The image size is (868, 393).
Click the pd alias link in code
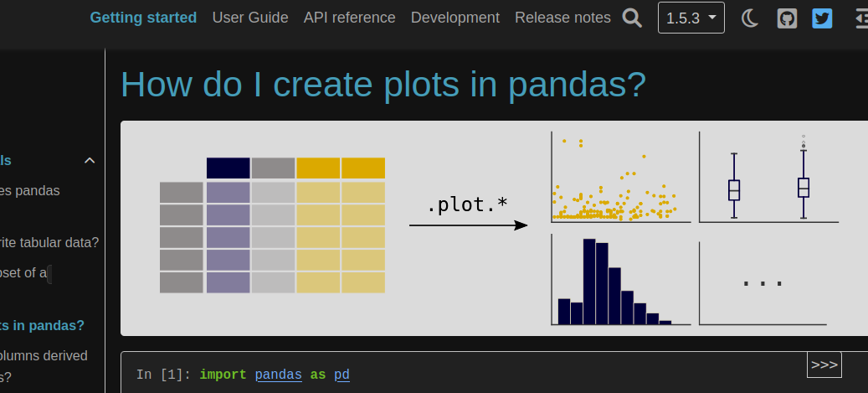(342, 375)
